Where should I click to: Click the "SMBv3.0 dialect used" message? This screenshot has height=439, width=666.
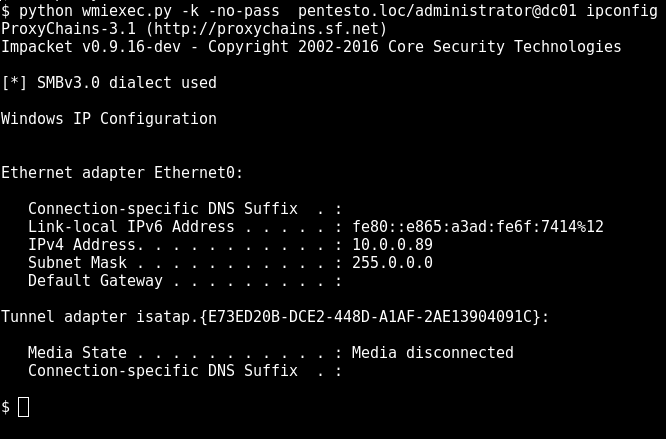(127, 82)
